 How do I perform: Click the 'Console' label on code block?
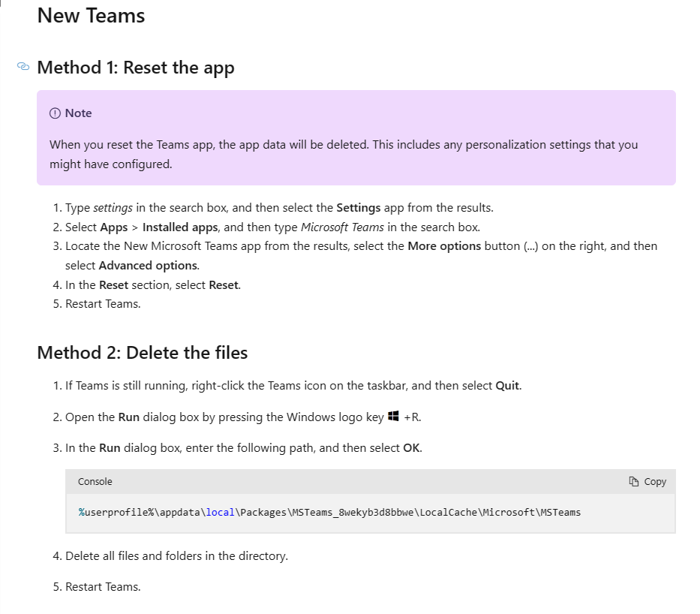(95, 481)
